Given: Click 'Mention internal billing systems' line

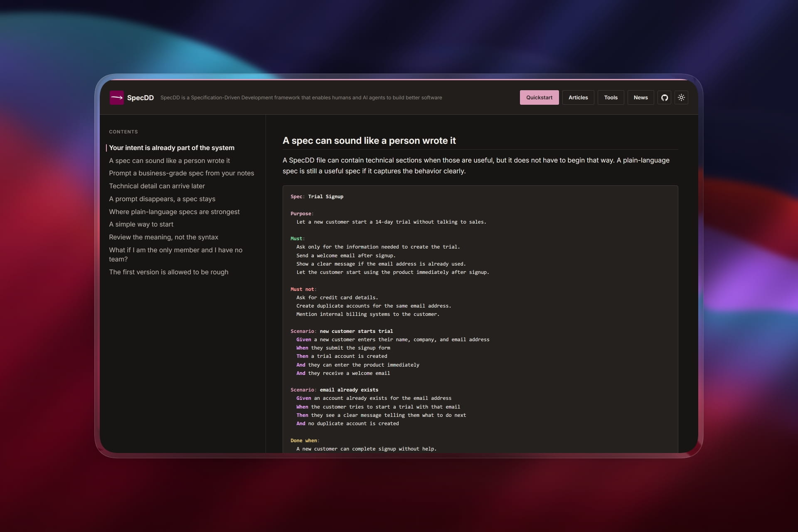Looking at the screenshot, I should 368,314.
